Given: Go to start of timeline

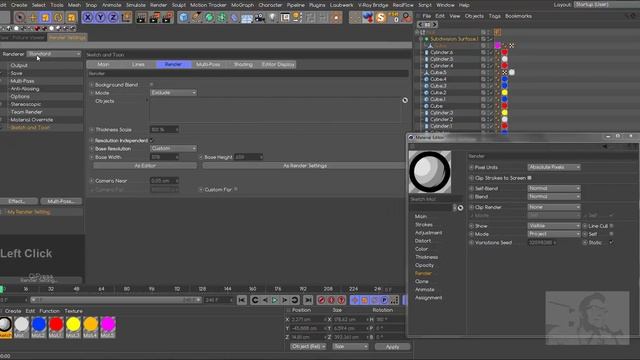Looking at the screenshot, I should [x=242, y=300].
